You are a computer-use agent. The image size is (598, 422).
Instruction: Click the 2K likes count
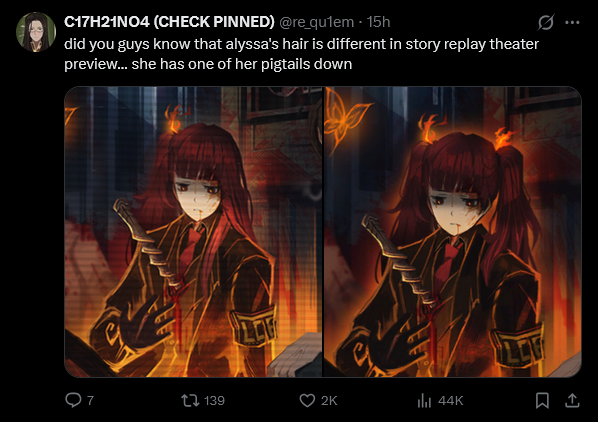click(329, 400)
